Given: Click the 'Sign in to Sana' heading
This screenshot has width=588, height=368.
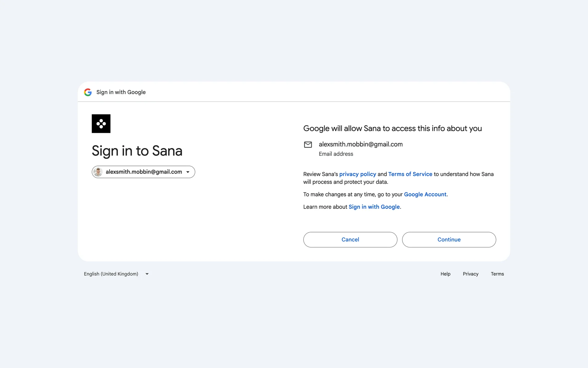Looking at the screenshot, I should tap(137, 151).
